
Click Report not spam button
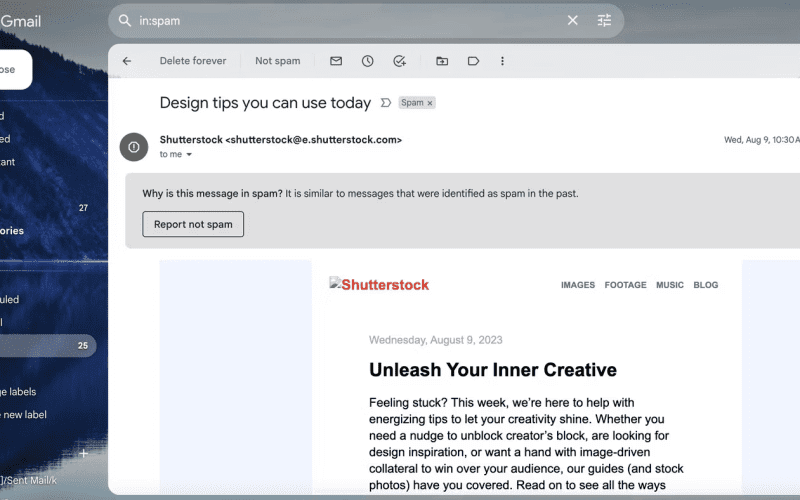click(193, 224)
